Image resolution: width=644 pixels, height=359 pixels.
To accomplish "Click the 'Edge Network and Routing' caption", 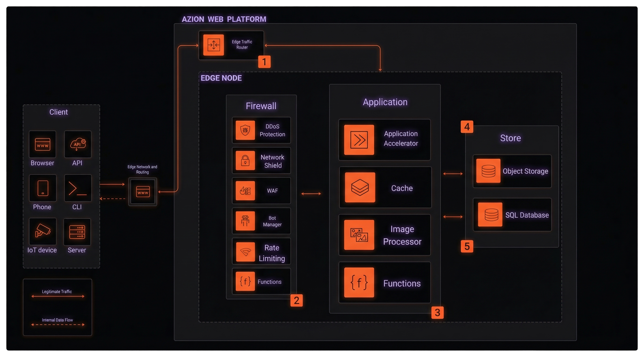I will point(143,169).
